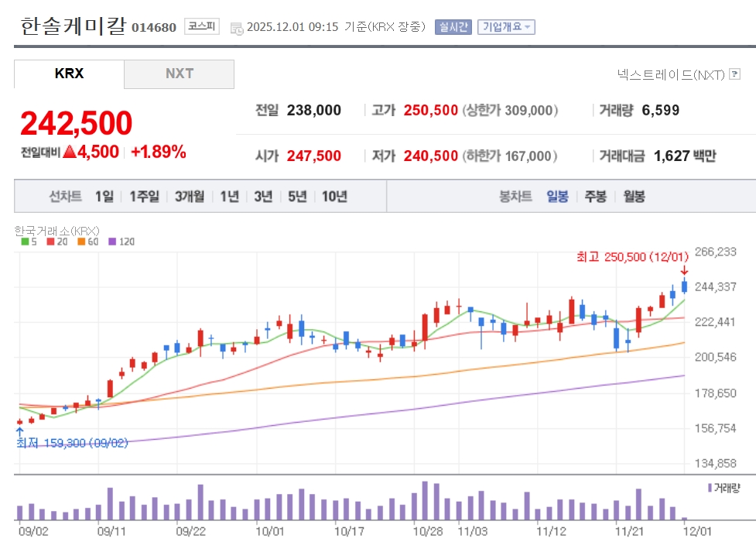Click the latest blue candlestick on 12/01
The width and height of the screenshot is (756, 559).
click(x=684, y=286)
